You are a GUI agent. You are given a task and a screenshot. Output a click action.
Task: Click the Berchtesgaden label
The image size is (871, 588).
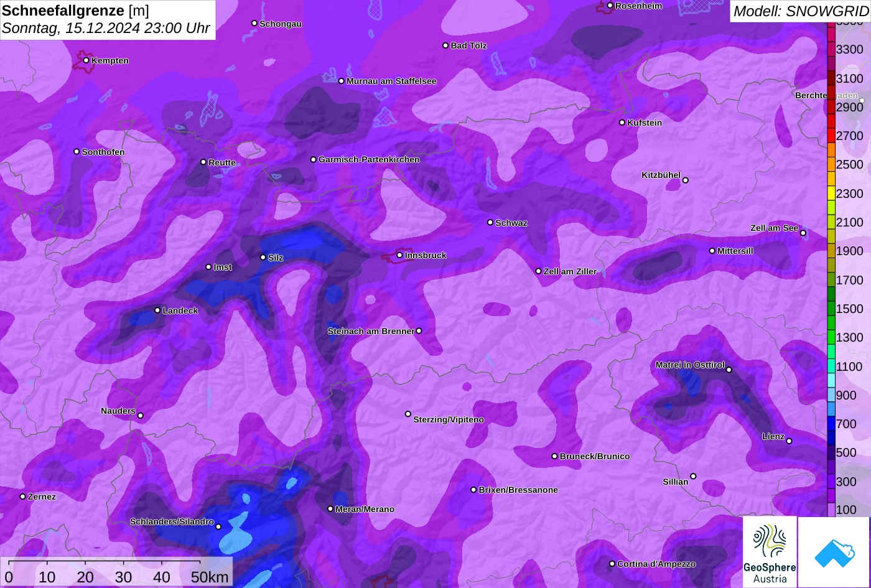827,95
